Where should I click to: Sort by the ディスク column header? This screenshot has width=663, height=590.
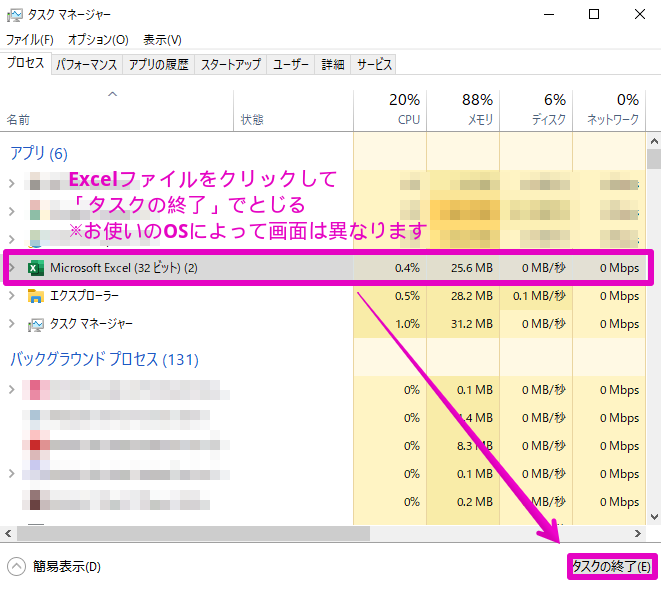536,110
